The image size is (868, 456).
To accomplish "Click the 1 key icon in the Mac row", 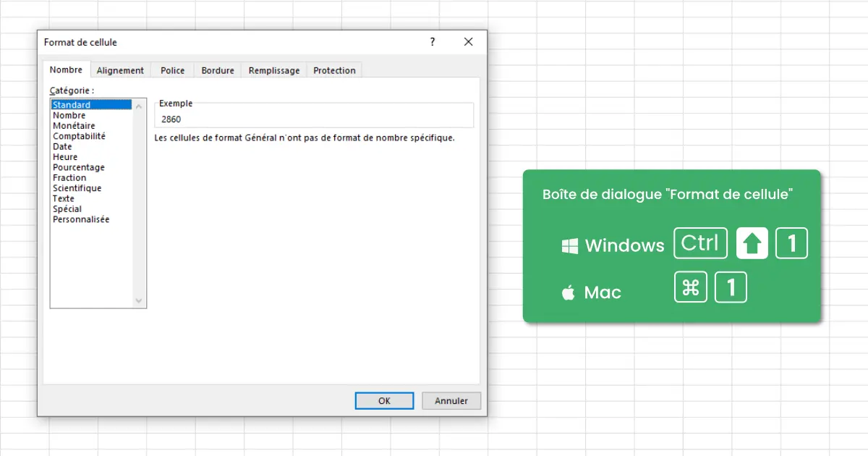I will 731,288.
